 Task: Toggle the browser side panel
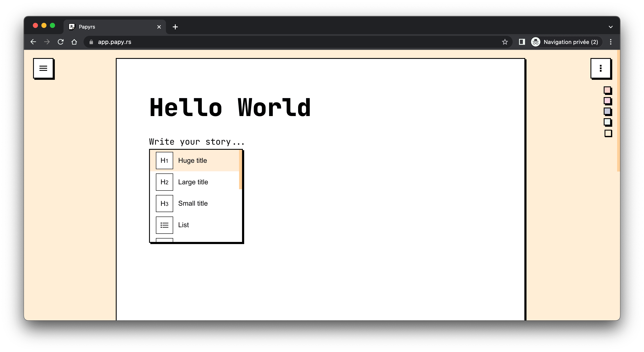click(522, 42)
